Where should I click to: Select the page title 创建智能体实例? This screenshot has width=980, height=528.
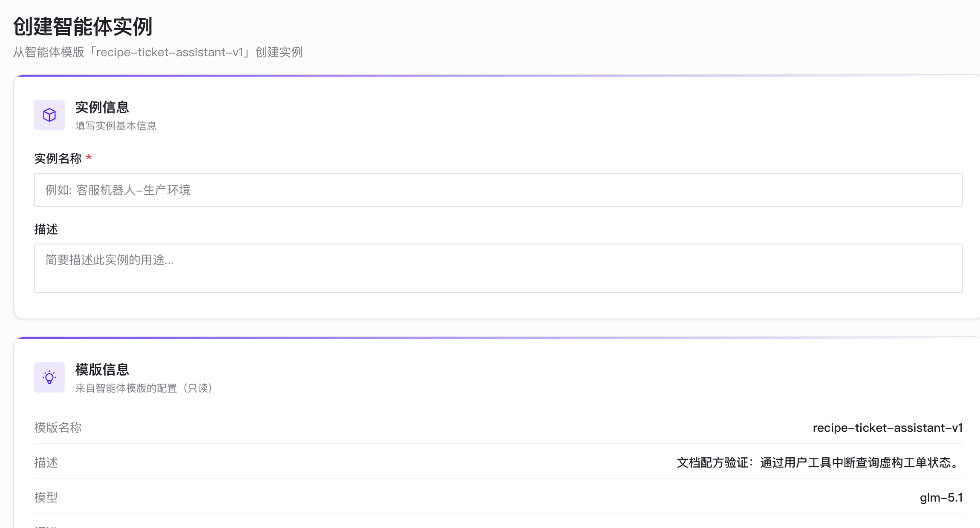(x=83, y=26)
